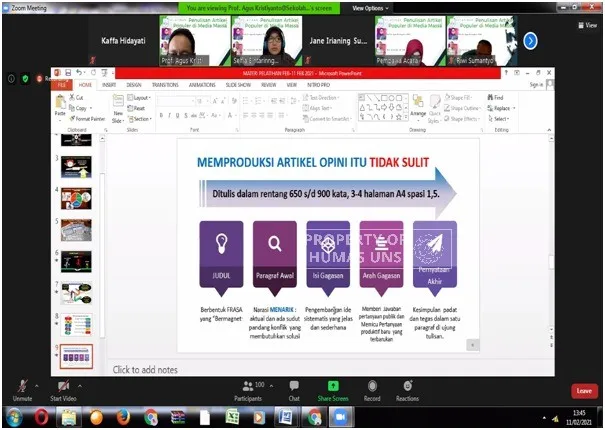Expand the View Options dropdown

(373, 7)
